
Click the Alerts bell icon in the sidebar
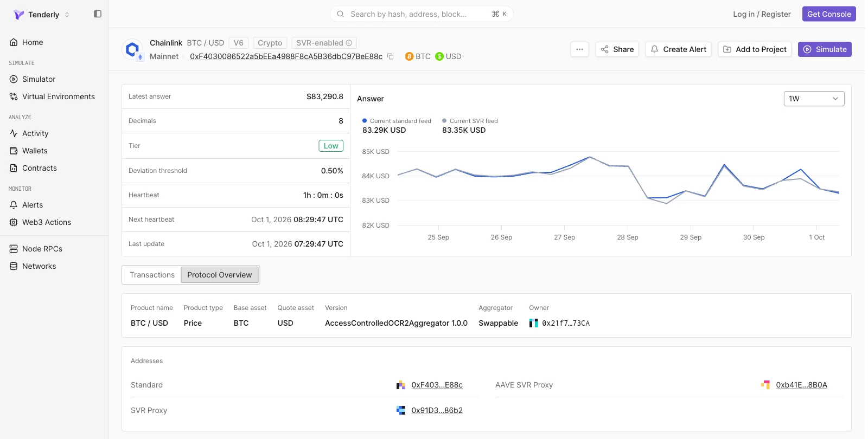coord(14,205)
